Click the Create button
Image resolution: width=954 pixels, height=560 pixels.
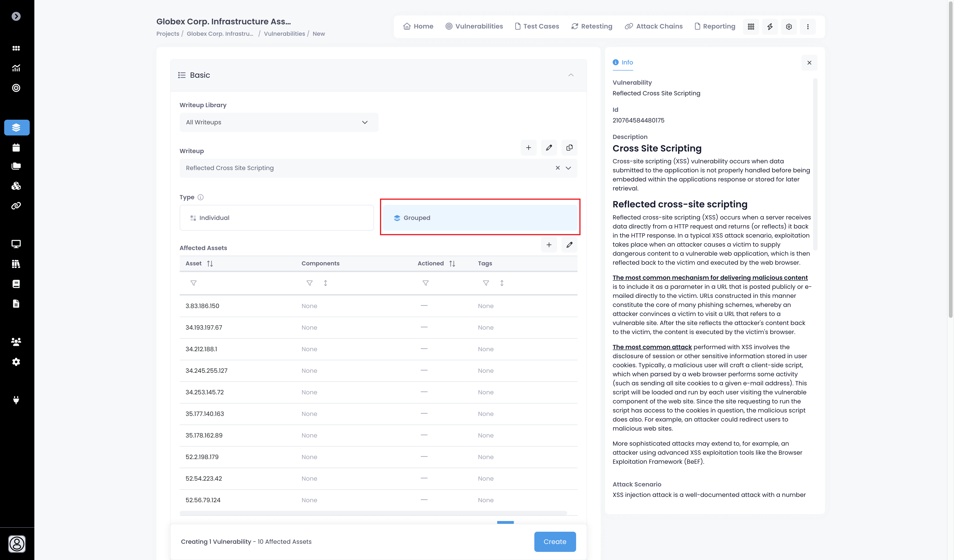555,541
